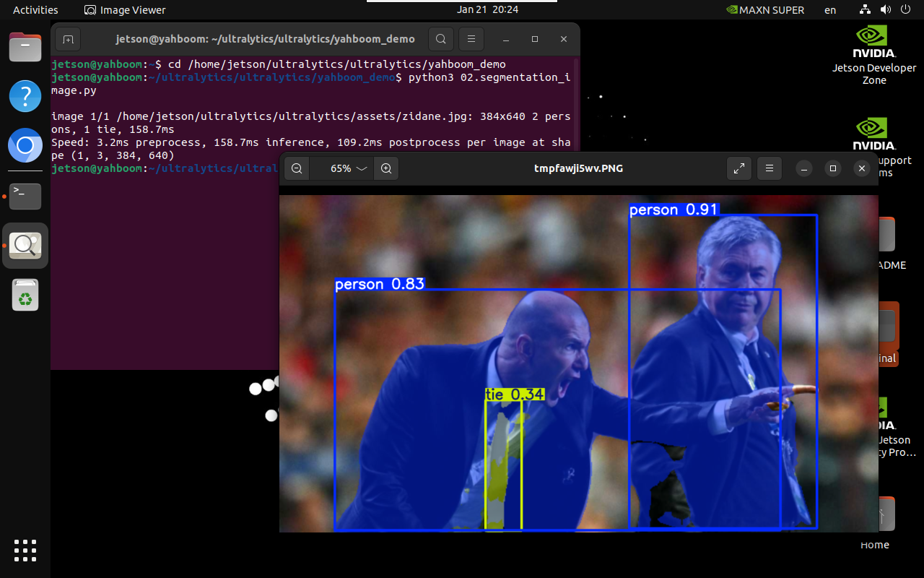Click the "person 0.83" detection label
924x578 pixels.
[x=380, y=284]
